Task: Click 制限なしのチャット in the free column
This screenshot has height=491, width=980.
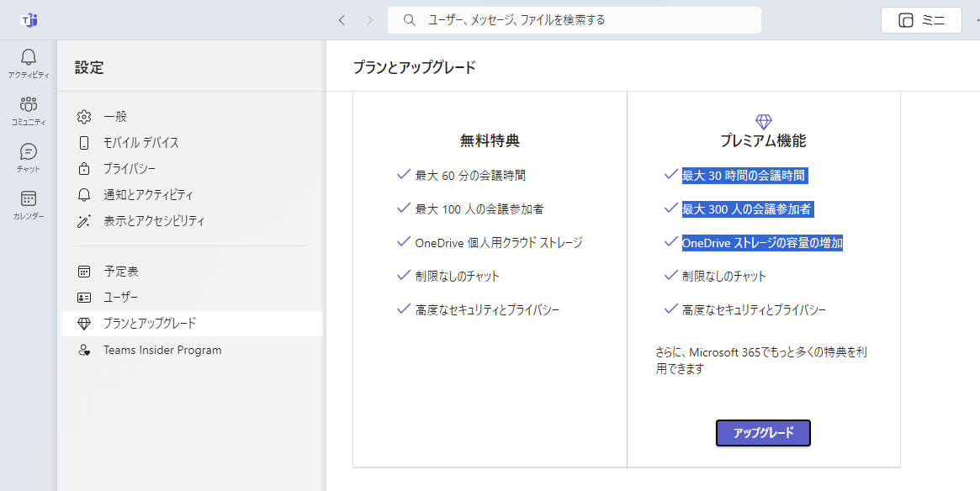Action: 458,276
